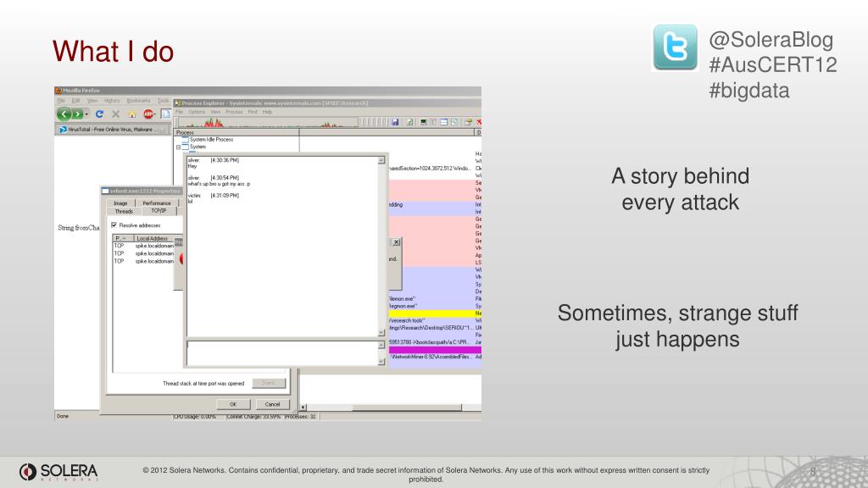Click the Process Explorer save disk icon
This screenshot has height=488, width=868.
(x=395, y=122)
